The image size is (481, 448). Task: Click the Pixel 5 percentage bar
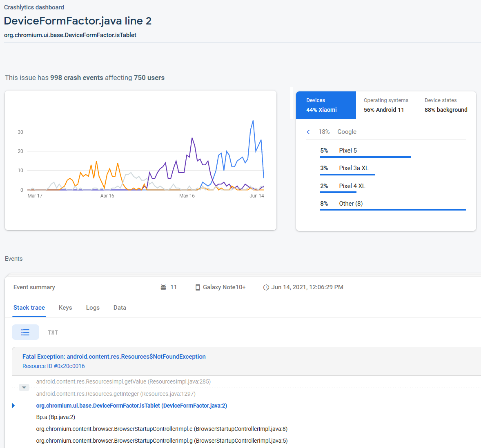pyautogui.click(x=365, y=157)
